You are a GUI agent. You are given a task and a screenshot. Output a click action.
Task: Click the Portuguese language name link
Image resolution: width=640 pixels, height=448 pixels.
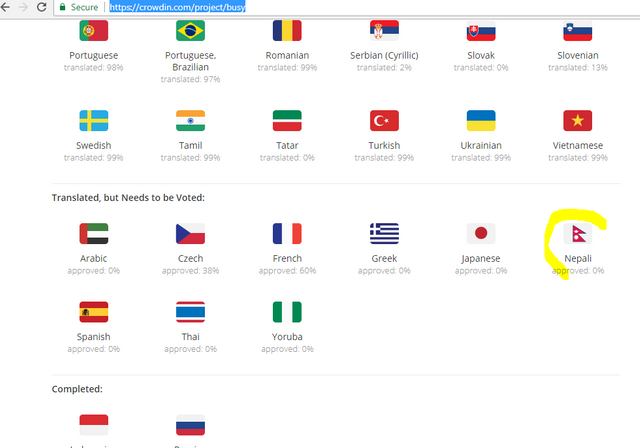[x=93, y=55]
